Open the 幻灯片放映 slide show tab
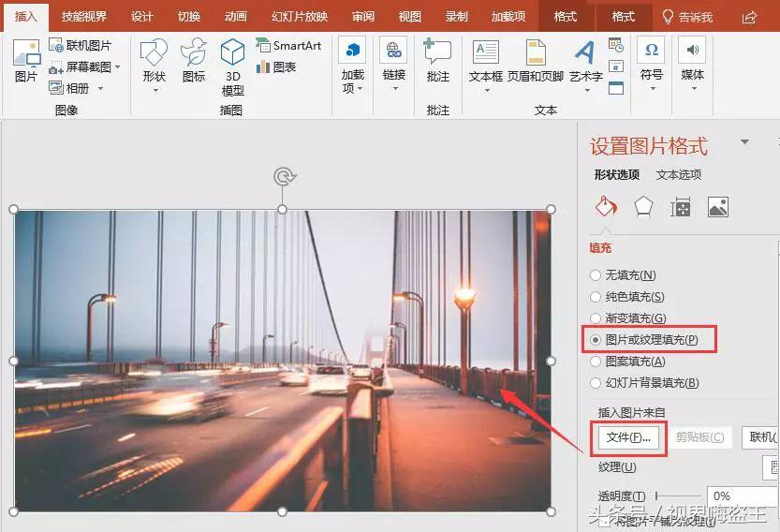Image resolution: width=780 pixels, height=532 pixels. click(300, 17)
